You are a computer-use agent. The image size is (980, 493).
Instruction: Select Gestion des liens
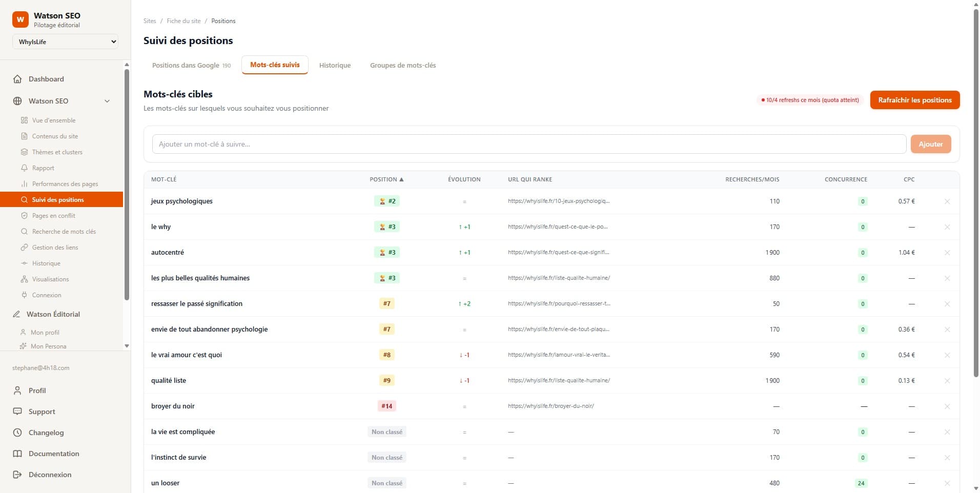tap(55, 247)
